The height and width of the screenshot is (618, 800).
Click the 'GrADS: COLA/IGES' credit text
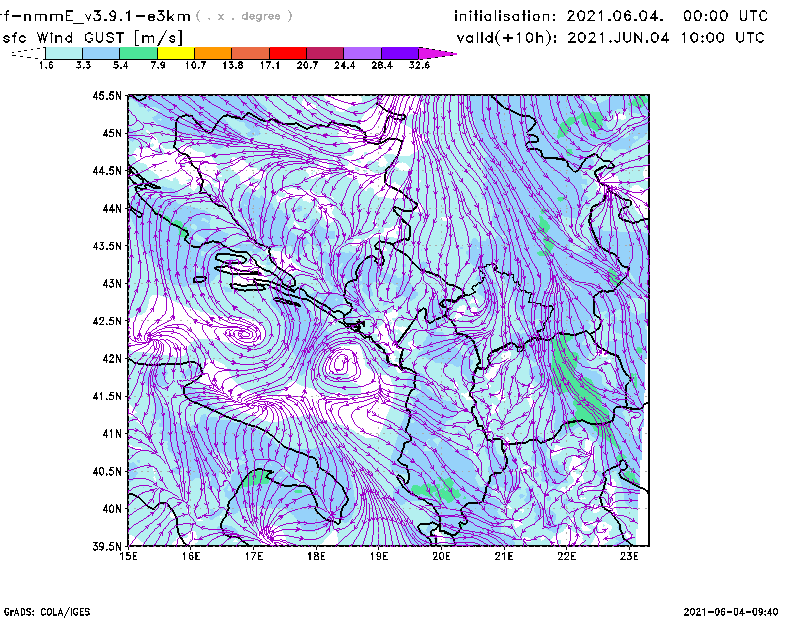point(47,612)
